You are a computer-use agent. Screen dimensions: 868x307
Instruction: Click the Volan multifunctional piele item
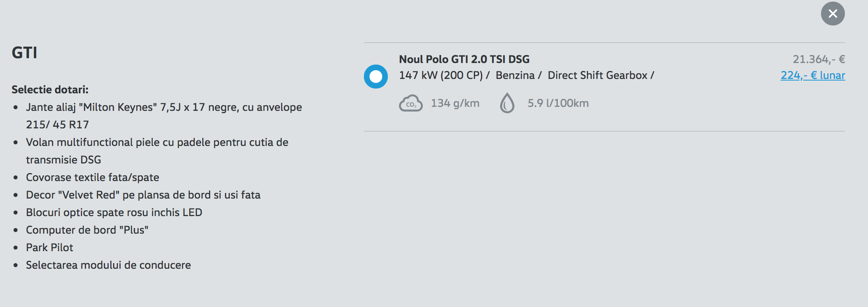point(157,151)
